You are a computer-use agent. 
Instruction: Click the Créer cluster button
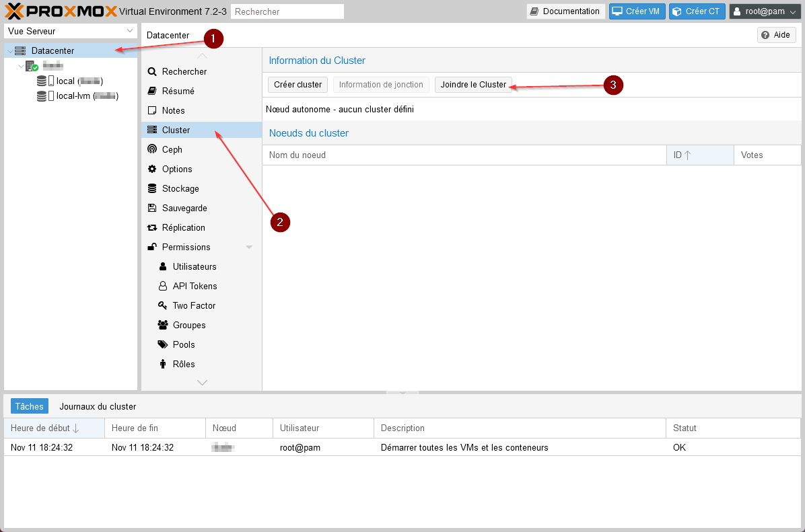(298, 85)
